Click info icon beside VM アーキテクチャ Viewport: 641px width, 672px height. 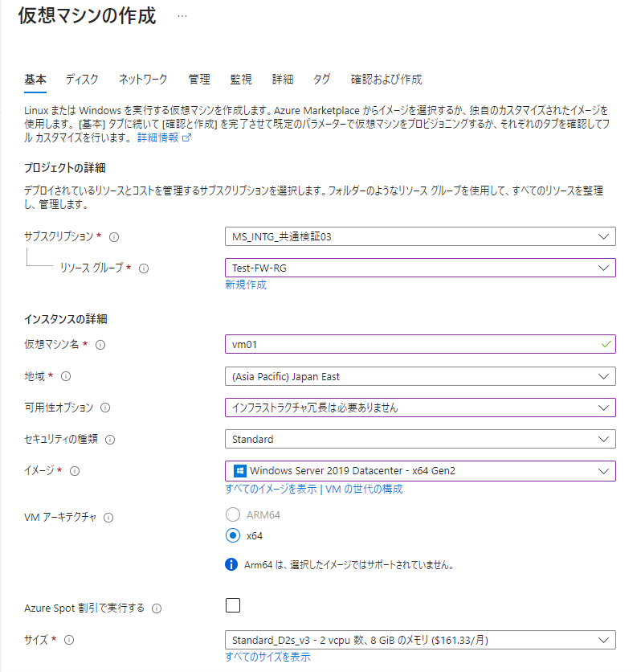coord(108,518)
